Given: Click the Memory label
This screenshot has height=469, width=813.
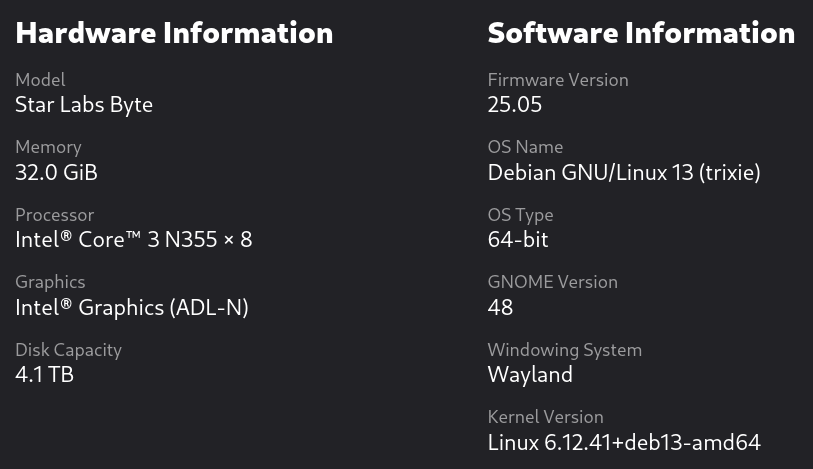Looking at the screenshot, I should click(48, 147).
